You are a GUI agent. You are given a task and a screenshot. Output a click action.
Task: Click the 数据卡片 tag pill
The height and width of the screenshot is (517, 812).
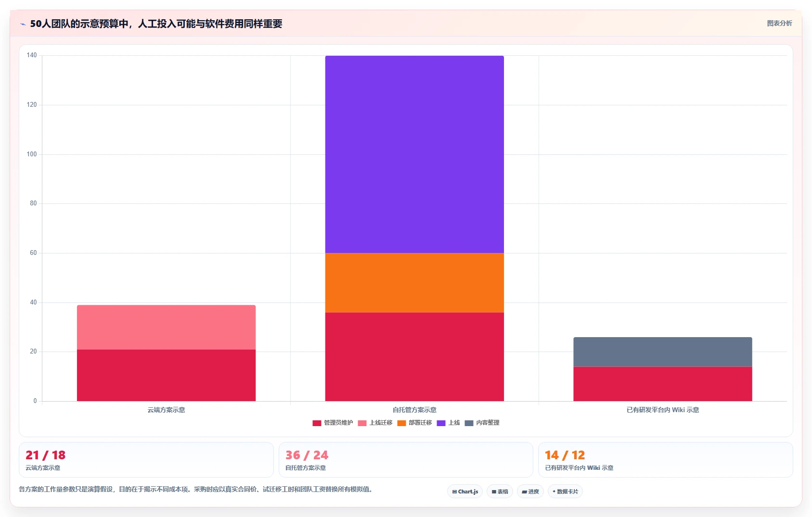pyautogui.click(x=565, y=492)
